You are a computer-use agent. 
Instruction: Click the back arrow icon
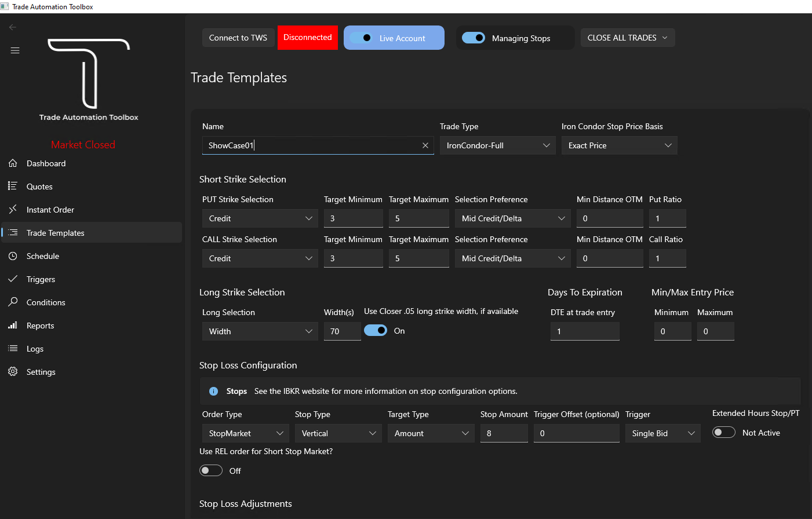(13, 27)
